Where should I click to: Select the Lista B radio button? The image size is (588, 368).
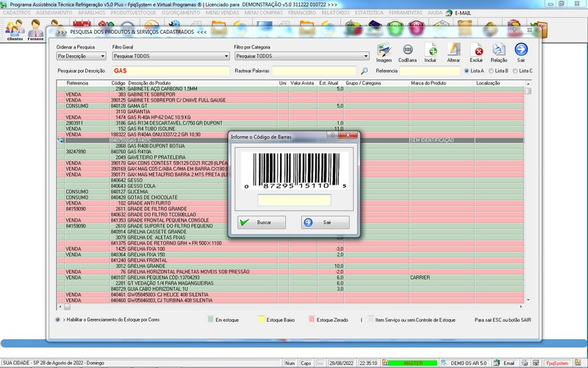pyautogui.click(x=491, y=71)
